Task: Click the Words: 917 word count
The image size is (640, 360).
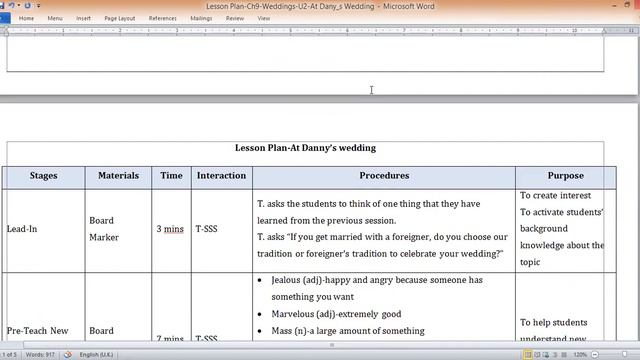Action: pos(40,355)
